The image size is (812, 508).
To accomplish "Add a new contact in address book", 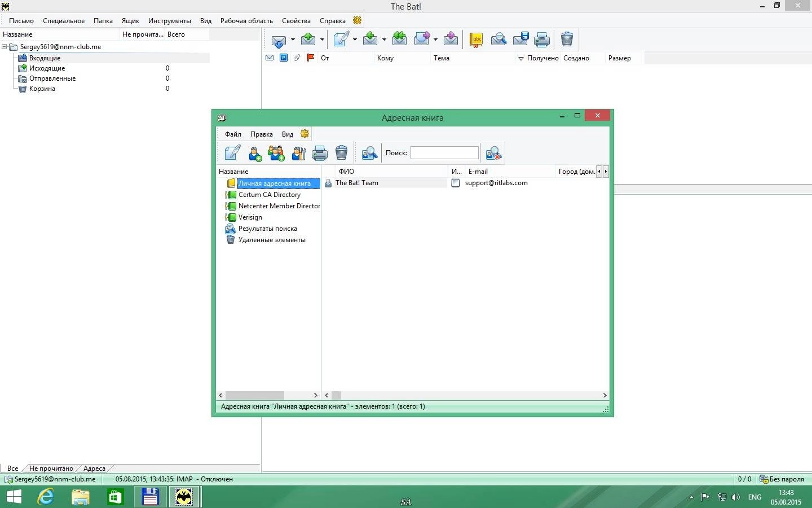I will (x=255, y=153).
